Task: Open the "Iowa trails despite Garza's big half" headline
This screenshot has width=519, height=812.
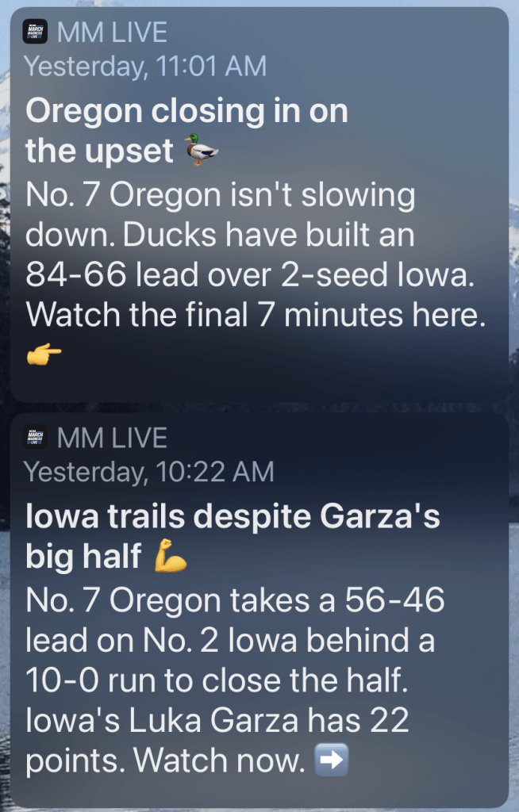Action: [233, 537]
